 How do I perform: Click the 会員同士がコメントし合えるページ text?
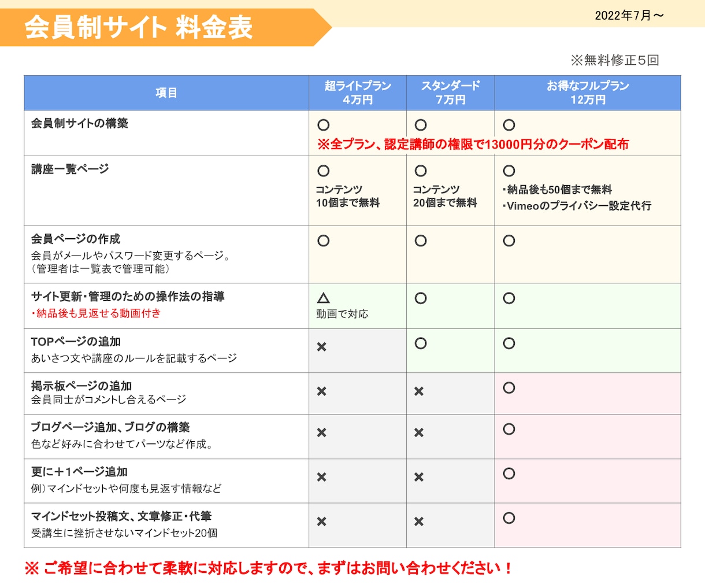click(x=109, y=400)
